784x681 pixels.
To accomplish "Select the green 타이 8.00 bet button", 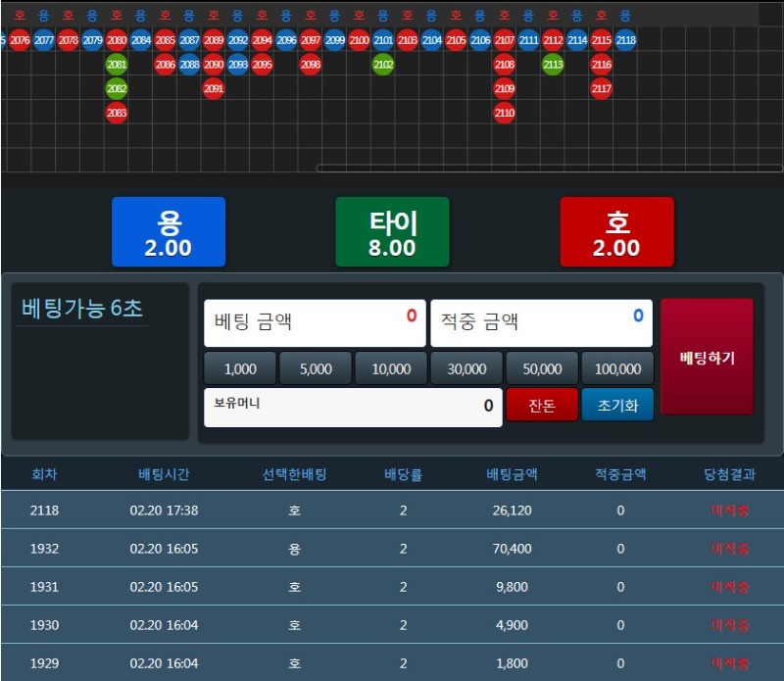I will 393,231.
